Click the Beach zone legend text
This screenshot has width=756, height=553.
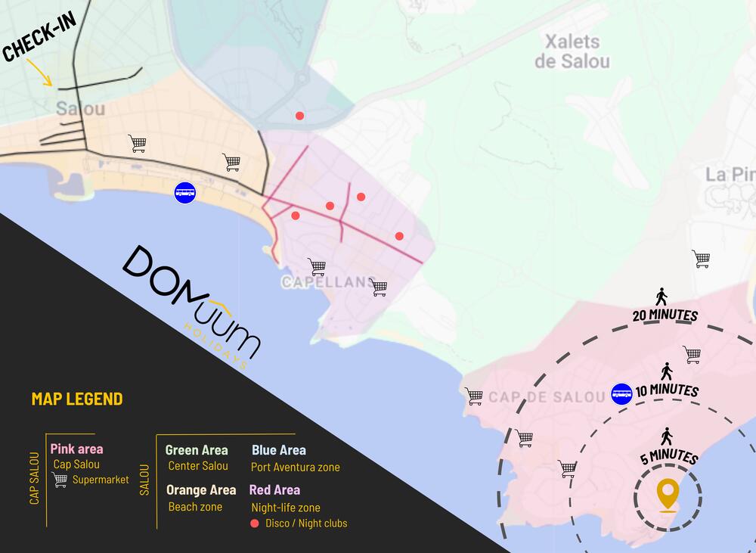point(195,507)
